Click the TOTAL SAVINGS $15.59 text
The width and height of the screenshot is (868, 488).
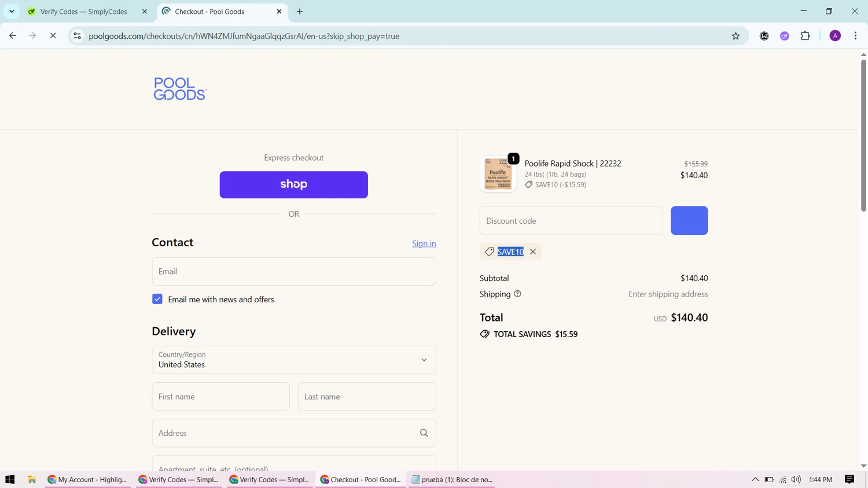[x=536, y=334]
